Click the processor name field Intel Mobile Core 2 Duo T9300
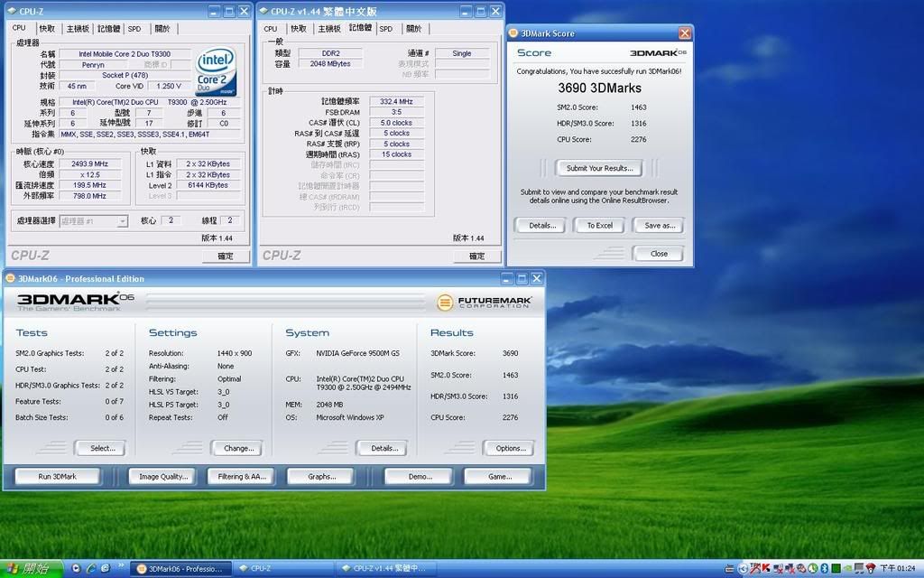Viewport: 924px width, 578px height. (125, 53)
